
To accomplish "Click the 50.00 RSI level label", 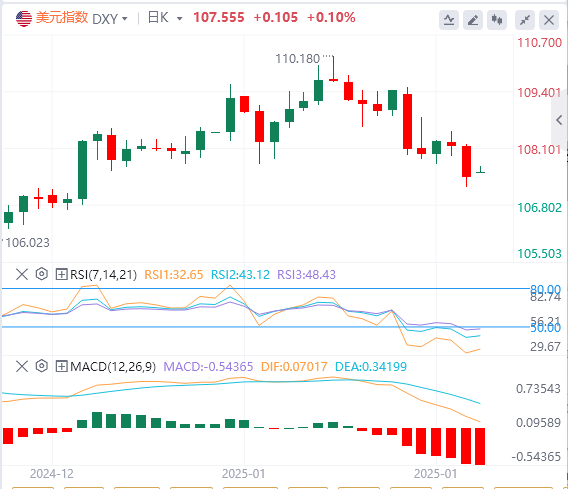I will tap(545, 328).
